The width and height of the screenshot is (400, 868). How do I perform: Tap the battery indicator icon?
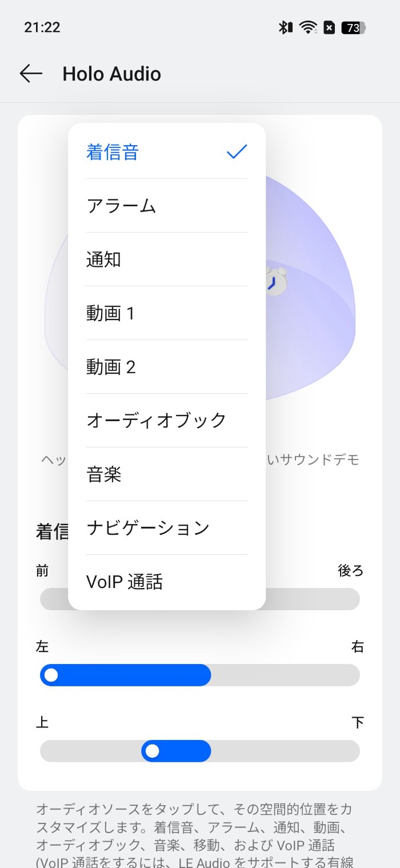coord(353,27)
